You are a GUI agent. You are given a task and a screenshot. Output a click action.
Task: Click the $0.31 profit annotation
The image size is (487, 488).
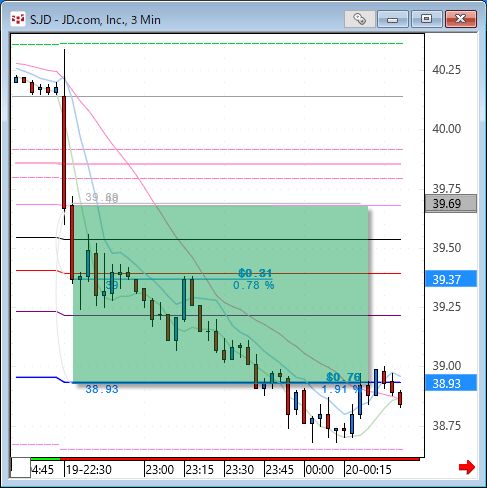[255, 273]
